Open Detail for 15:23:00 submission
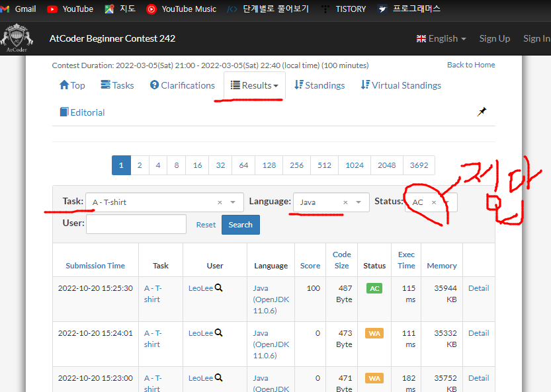The width and height of the screenshot is (551, 392). tap(479, 378)
